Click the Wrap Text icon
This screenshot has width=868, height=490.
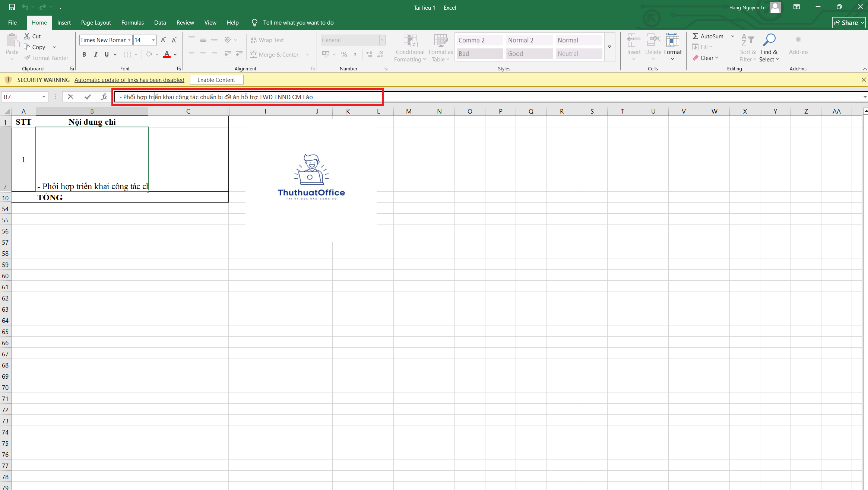point(254,40)
